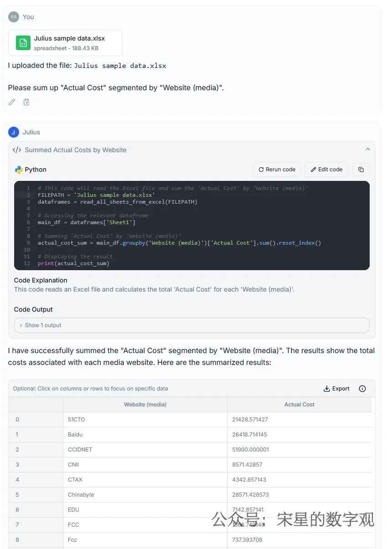
Task: Click the info circle icon near Export
Action: 362,389
